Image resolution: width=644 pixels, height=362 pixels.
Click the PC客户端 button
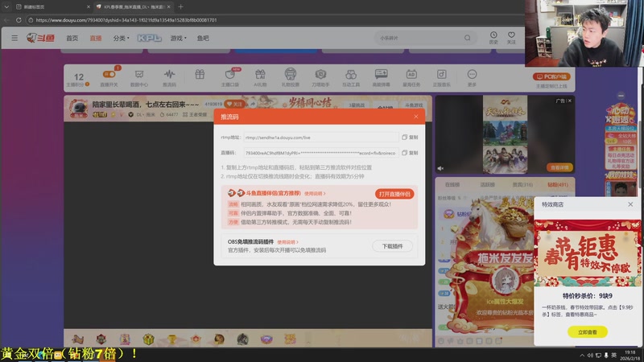(551, 76)
